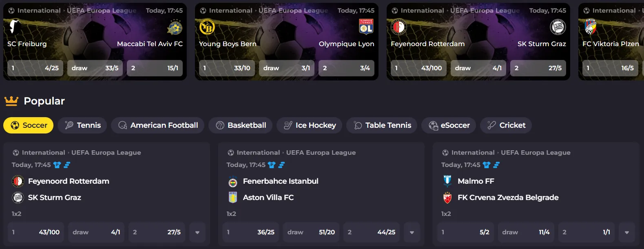Click the Feyenoord Rotterdam club logo

[18, 181]
